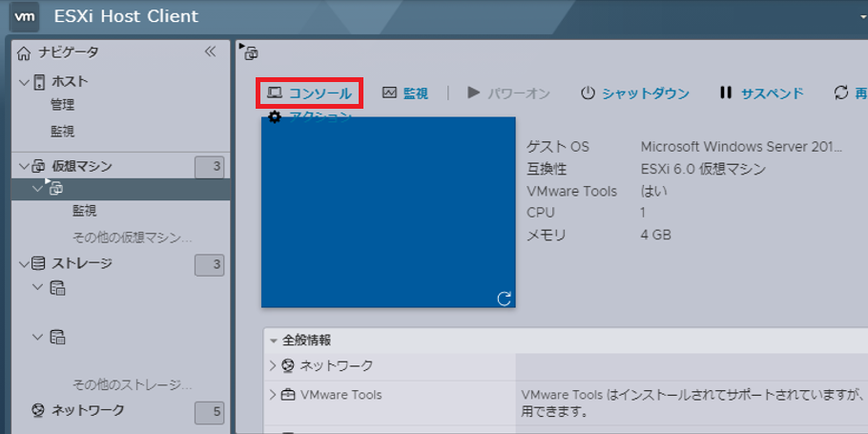Open the blue VM console thumbnail
868x434 pixels.
[388, 212]
